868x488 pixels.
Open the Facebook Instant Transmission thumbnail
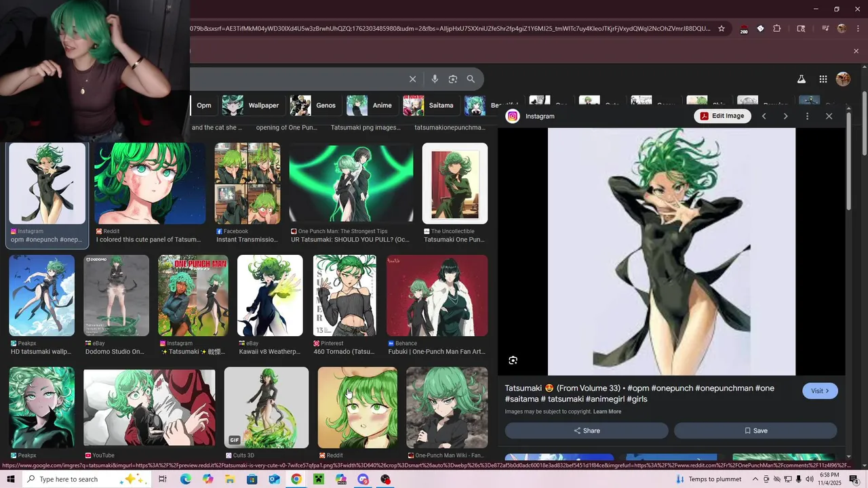click(x=248, y=184)
